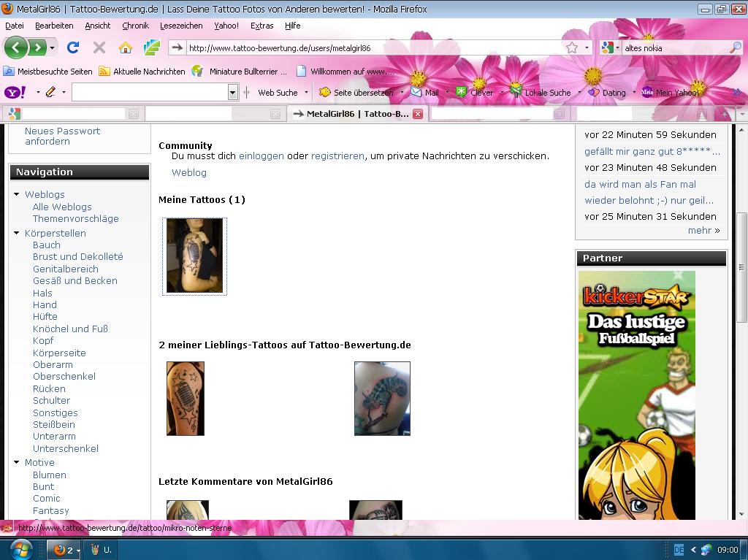The height and width of the screenshot is (560, 748).
Task: Open the Lesezeichen menu
Action: pyautogui.click(x=181, y=26)
